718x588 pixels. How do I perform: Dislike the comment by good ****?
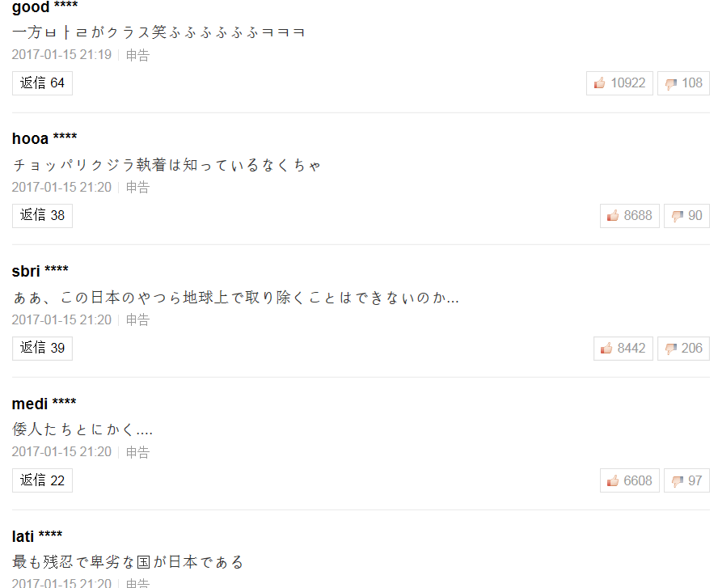683,83
